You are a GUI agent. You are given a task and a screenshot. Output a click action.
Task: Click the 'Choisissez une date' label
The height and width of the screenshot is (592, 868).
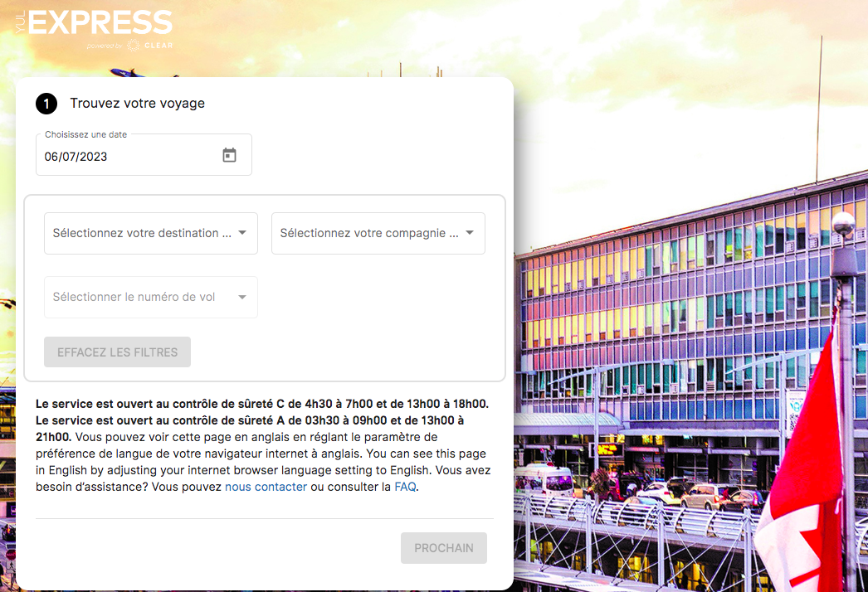(85, 134)
